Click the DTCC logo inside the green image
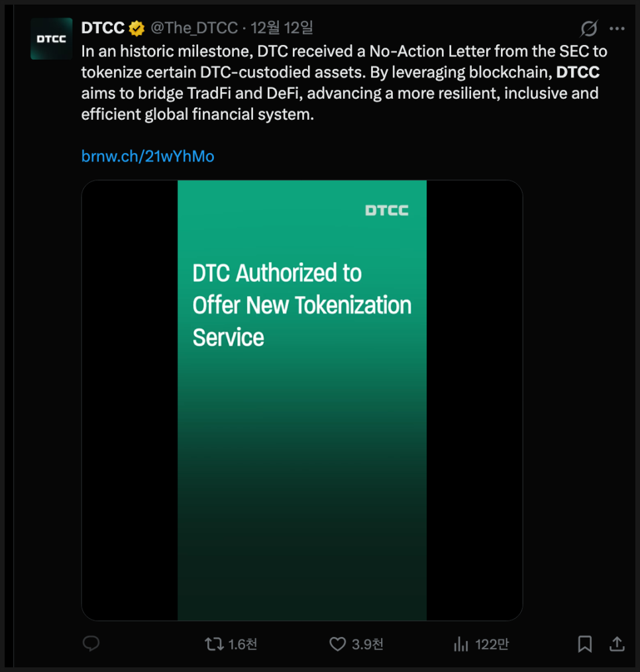Screen dimensions: 640x672 click(387, 211)
